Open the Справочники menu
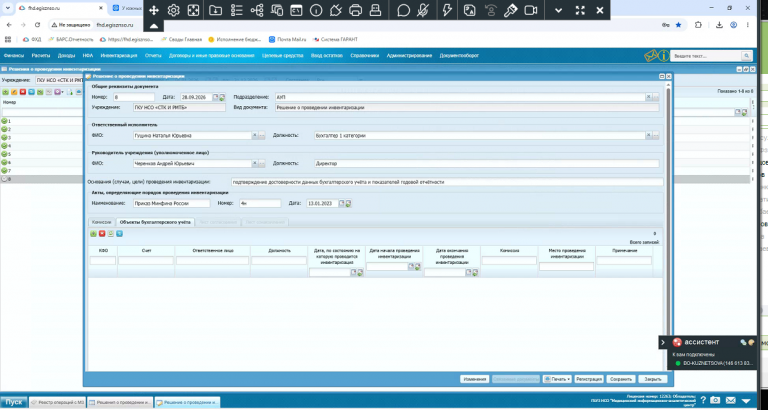The width and height of the screenshot is (768, 410). 364,56
